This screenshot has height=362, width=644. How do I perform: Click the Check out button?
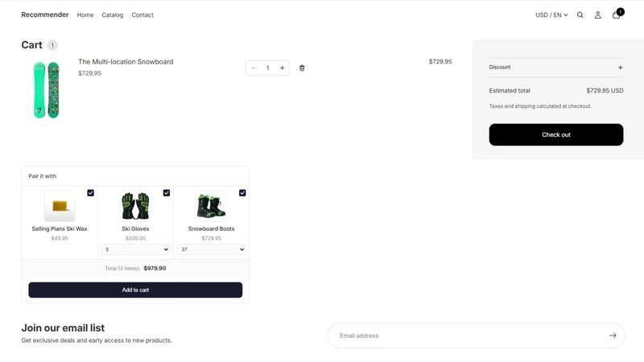click(556, 134)
